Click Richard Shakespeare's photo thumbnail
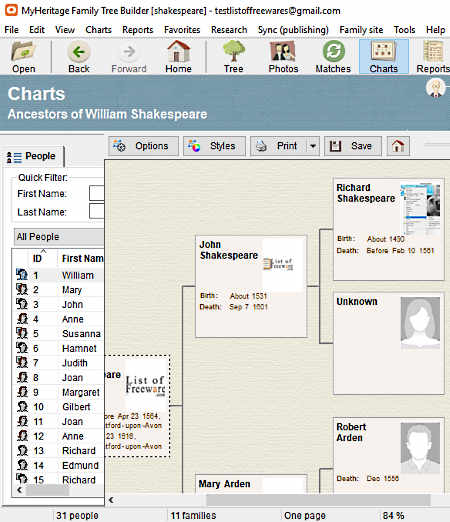Viewport: 450px width, 522px height. pyautogui.click(x=420, y=208)
